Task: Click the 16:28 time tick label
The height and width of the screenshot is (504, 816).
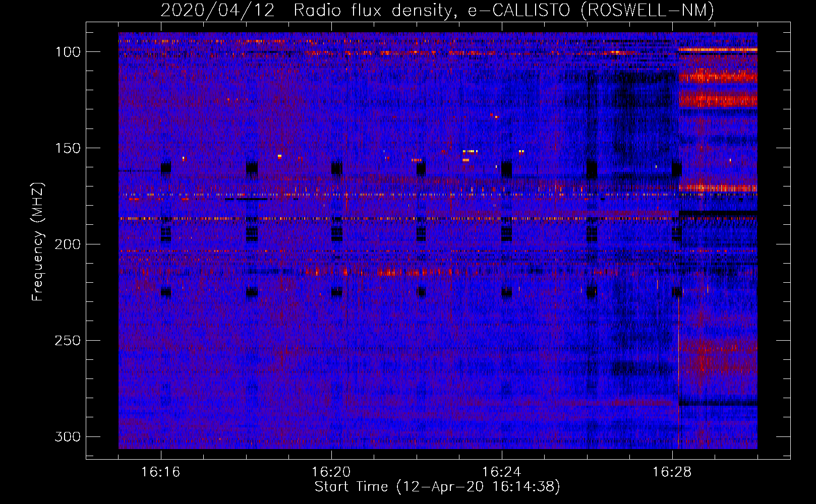Action: 672,472
